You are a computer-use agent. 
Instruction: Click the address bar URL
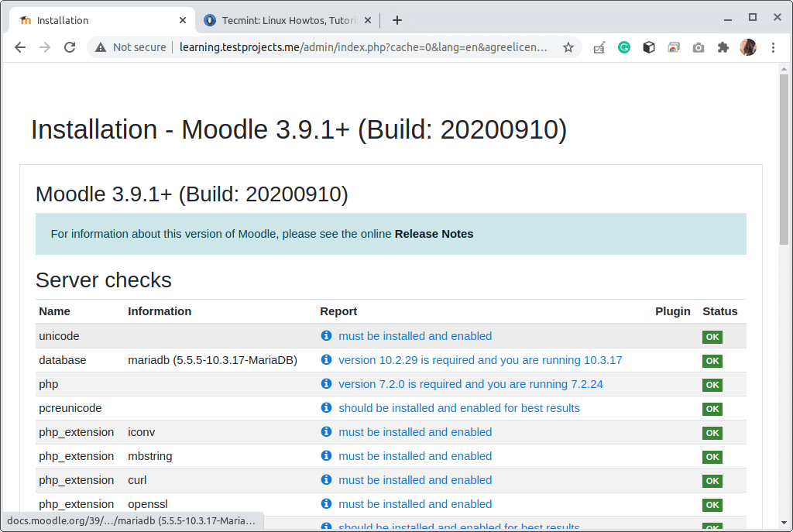click(x=362, y=47)
